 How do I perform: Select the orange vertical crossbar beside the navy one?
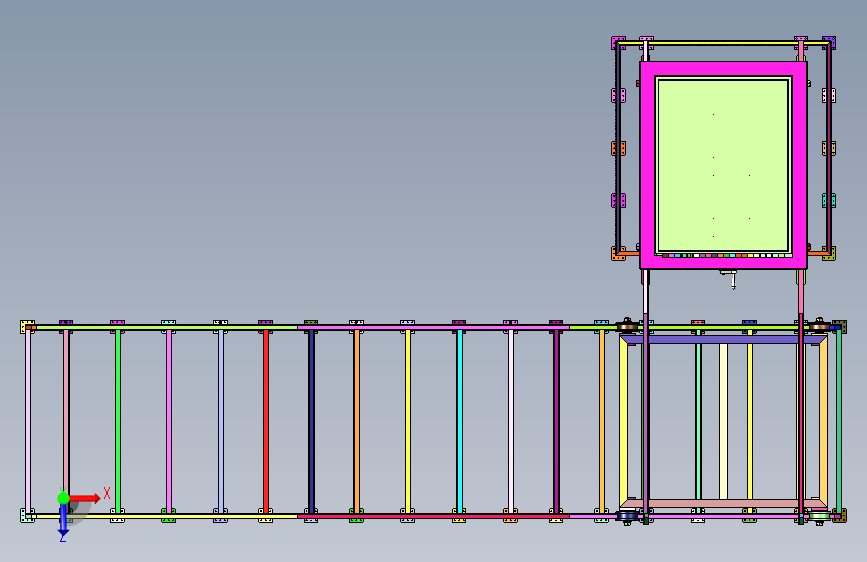coord(357,422)
